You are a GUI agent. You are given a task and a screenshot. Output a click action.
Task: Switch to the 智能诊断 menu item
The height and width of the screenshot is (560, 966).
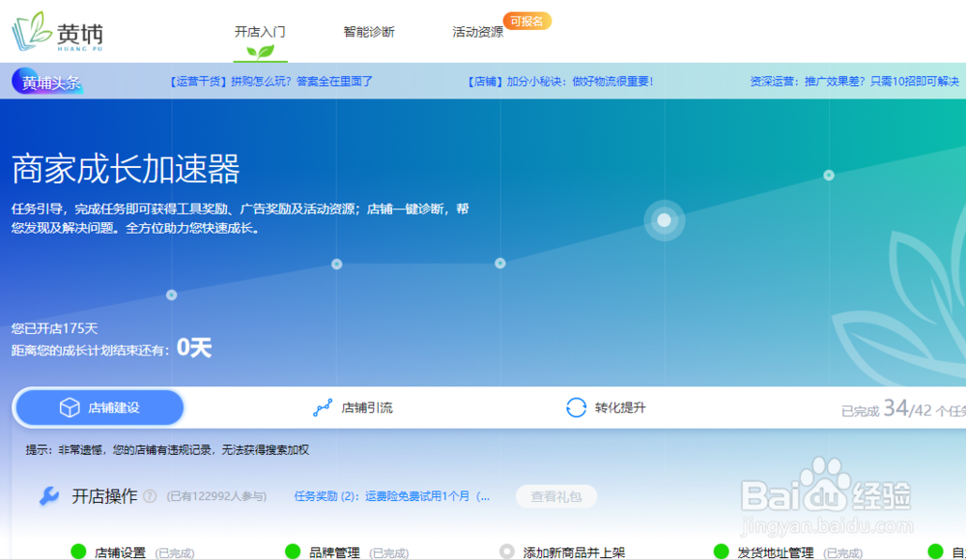368,31
